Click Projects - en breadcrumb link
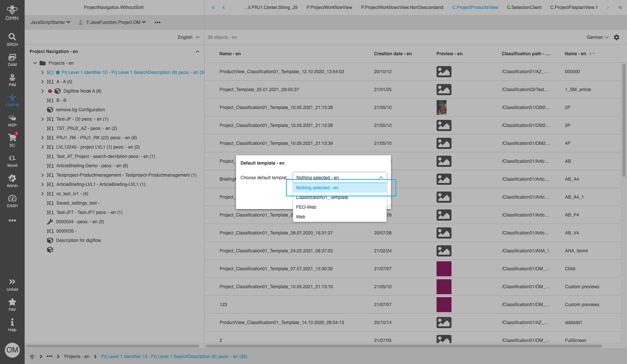 click(x=77, y=357)
